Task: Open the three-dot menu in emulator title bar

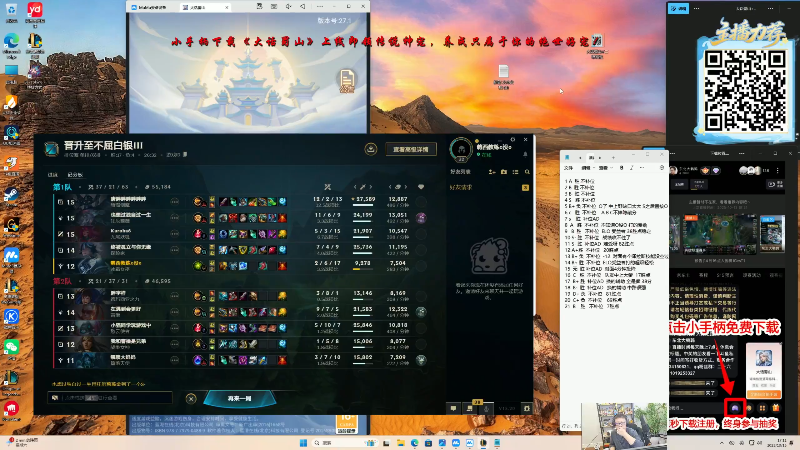Action: click(320, 7)
